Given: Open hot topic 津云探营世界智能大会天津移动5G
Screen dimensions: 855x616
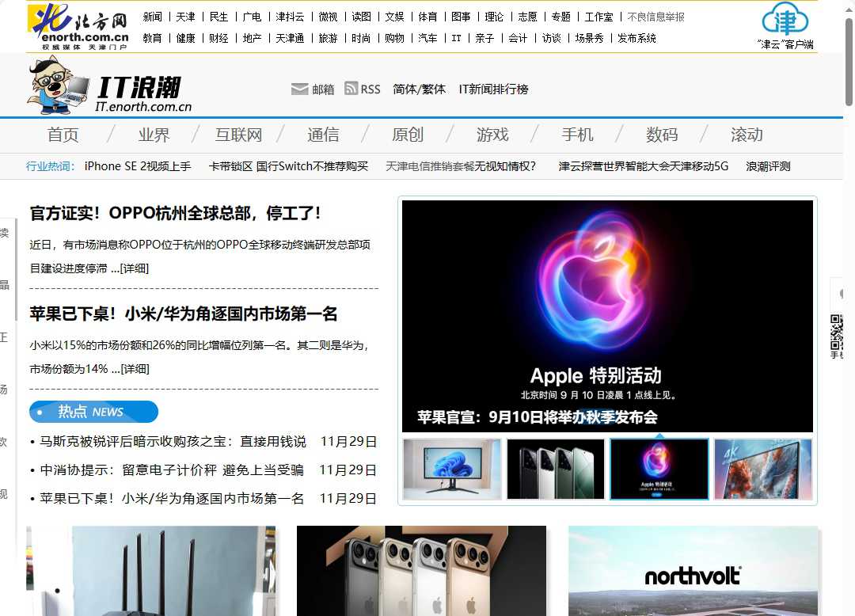Looking at the screenshot, I should tap(644, 166).
